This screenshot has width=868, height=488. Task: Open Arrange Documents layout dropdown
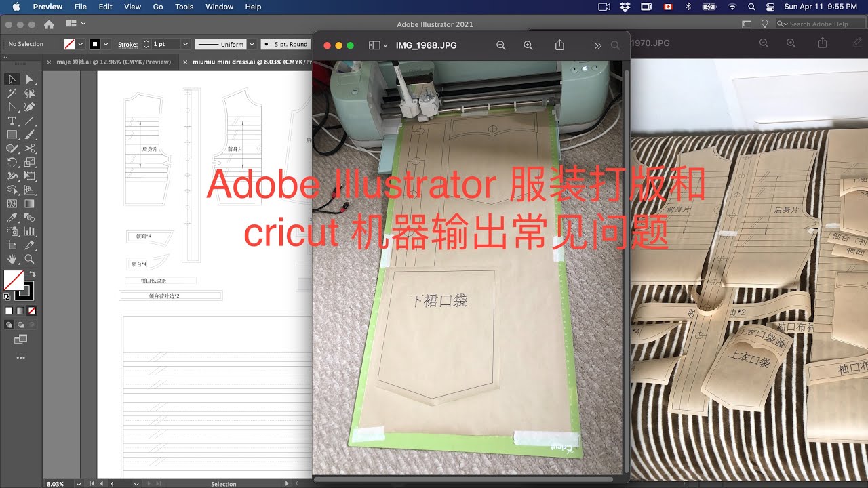(75, 24)
